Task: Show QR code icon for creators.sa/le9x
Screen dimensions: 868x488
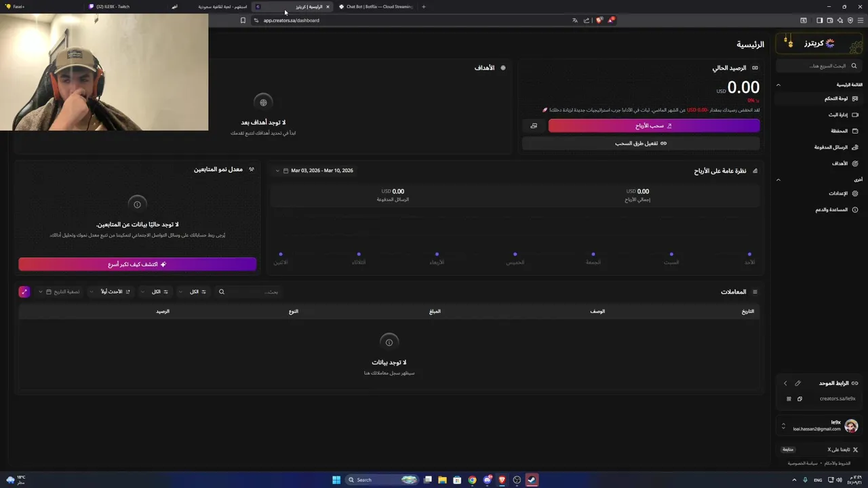Action: (x=788, y=399)
